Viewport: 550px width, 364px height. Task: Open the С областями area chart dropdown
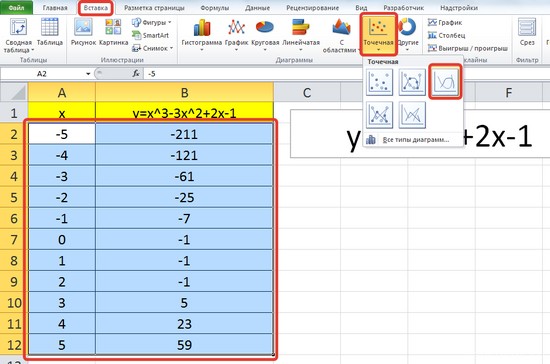pos(341,36)
